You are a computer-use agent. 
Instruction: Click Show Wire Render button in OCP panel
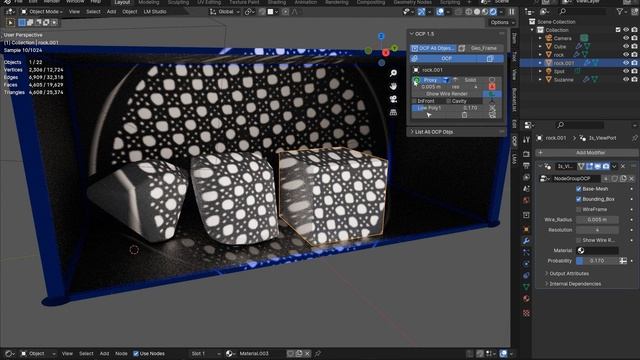[447, 94]
